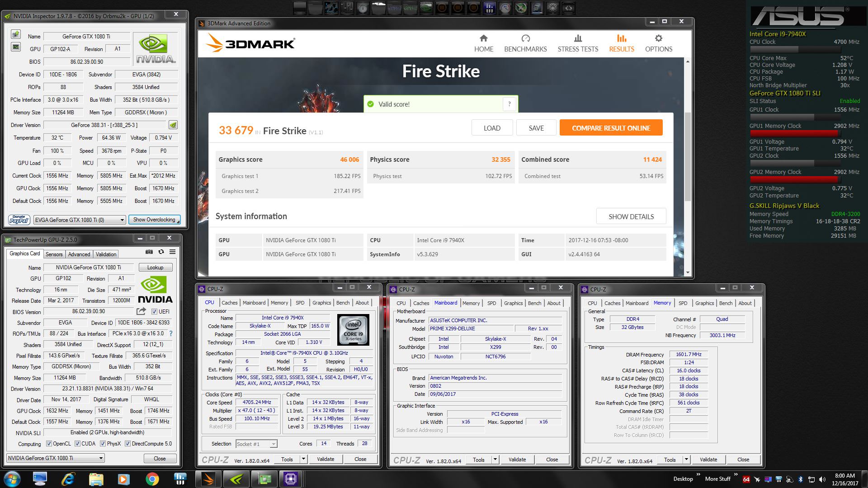868x488 pixels.
Task: Click NVIDIA Inspector top-left upload icon
Action: (x=16, y=34)
